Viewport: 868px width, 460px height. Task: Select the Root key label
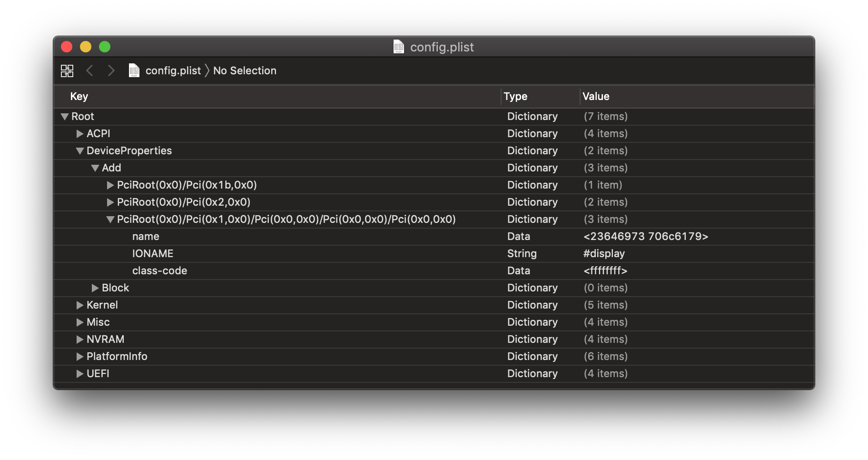[x=83, y=117]
